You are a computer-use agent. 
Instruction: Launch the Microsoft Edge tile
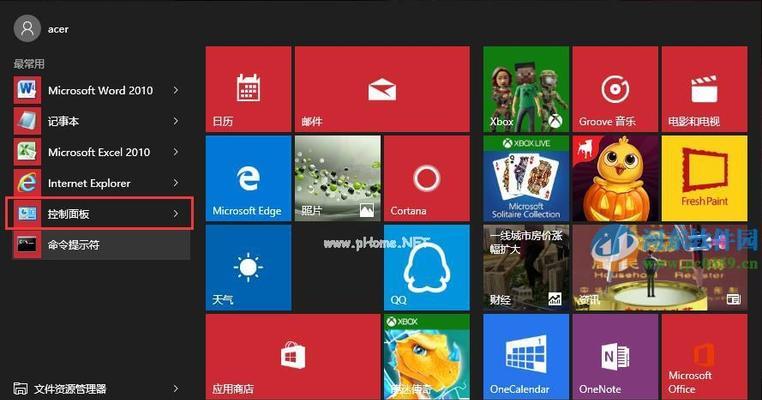click(x=248, y=178)
